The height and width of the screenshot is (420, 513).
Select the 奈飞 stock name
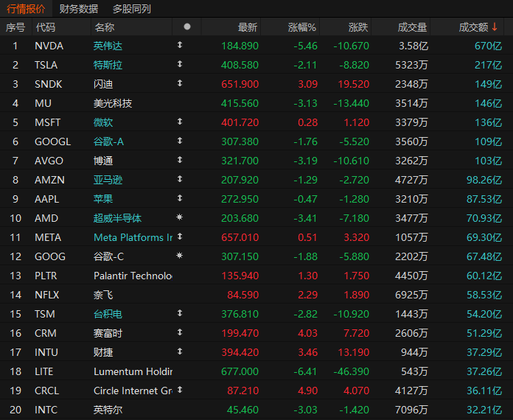pos(103,295)
